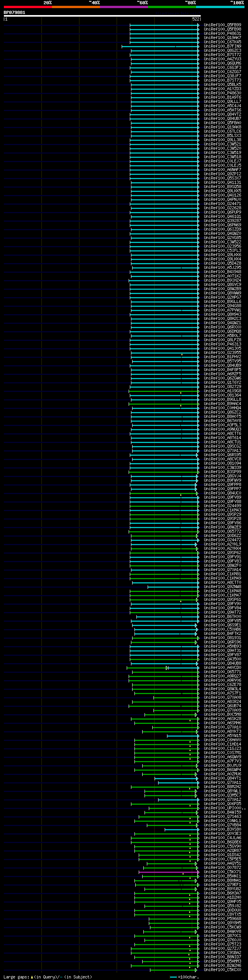Viewport: 248px width, 980px height.
Task: Select hit UniRef100_Q84VT2
Action: pos(222,114)
